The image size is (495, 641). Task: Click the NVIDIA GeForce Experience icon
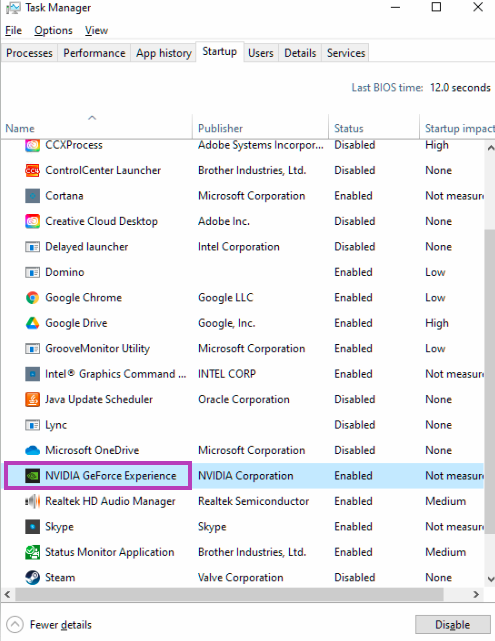[x=32, y=476]
